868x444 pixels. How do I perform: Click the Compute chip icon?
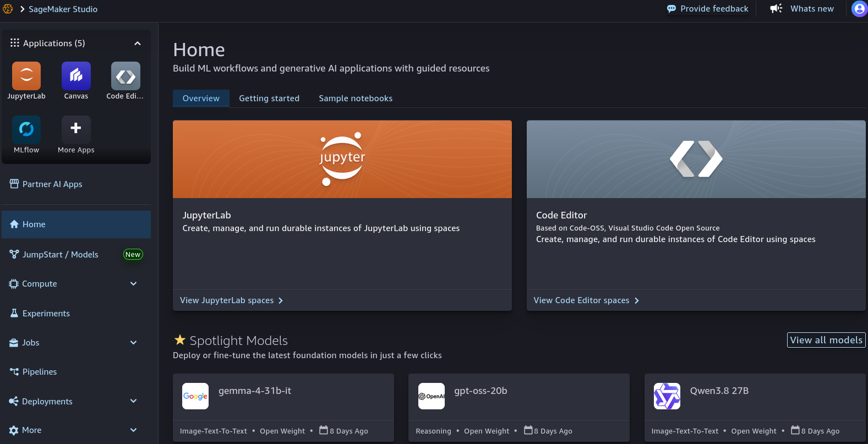click(x=14, y=284)
